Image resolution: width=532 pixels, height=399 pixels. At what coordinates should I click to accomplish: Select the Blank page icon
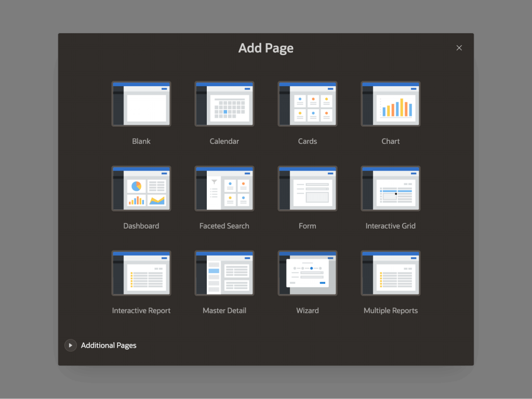[x=141, y=104]
